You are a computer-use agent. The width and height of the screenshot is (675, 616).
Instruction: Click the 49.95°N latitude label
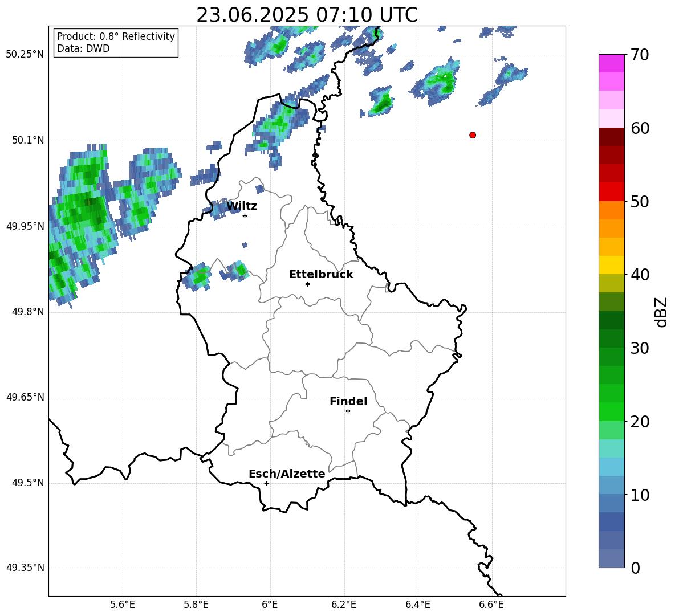click(x=25, y=226)
